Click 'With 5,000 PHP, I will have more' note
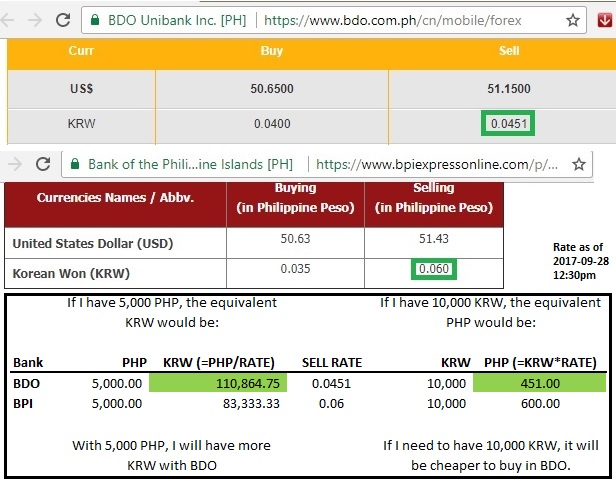616x485 pixels. click(172, 456)
